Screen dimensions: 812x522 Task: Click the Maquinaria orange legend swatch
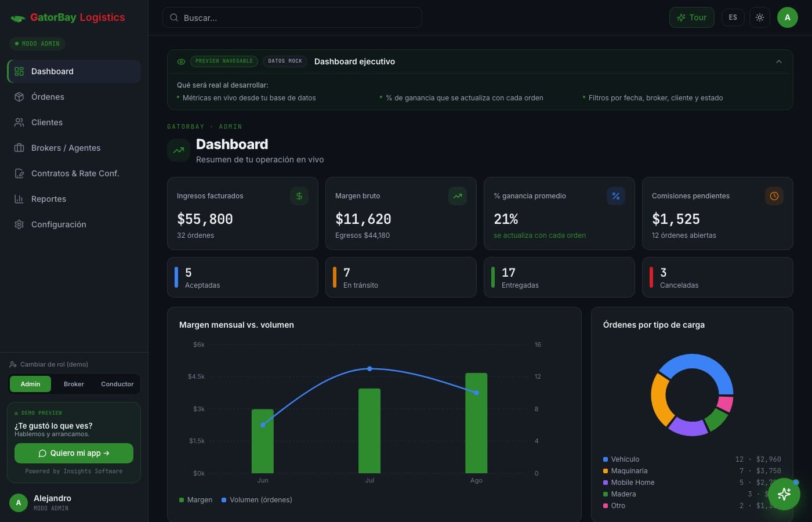[x=606, y=471]
